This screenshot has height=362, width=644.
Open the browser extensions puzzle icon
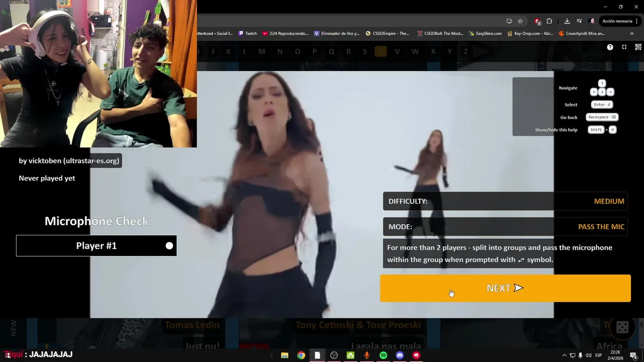click(549, 21)
